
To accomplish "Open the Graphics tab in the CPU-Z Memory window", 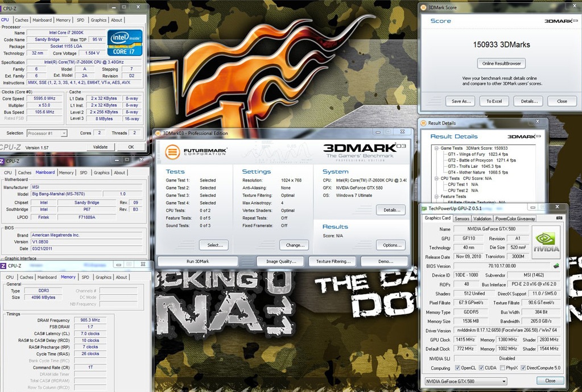I will (103, 277).
